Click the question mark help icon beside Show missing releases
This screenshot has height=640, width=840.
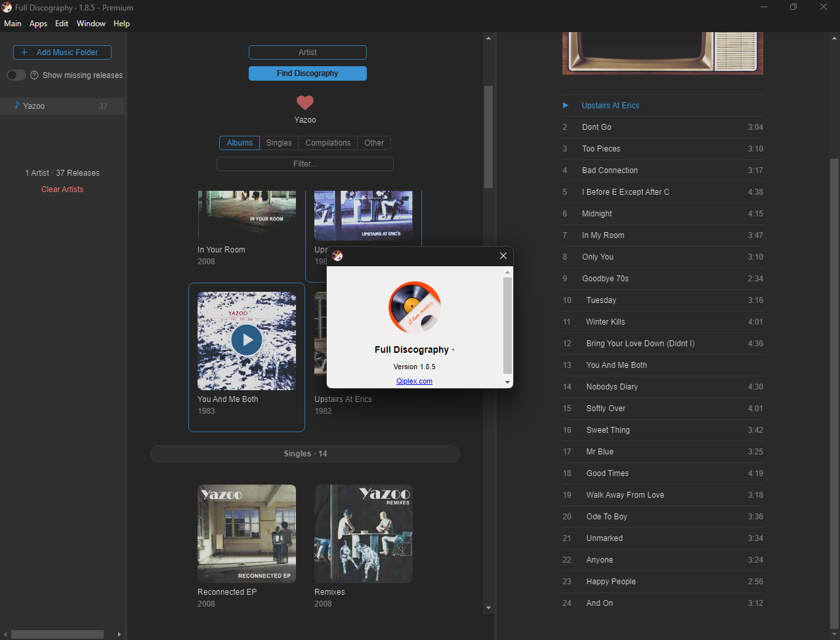34,75
